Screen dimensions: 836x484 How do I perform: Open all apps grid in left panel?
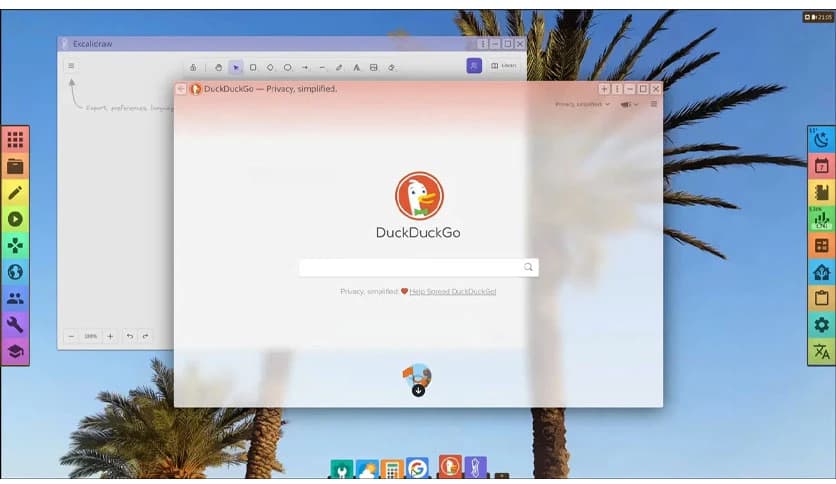click(x=15, y=140)
